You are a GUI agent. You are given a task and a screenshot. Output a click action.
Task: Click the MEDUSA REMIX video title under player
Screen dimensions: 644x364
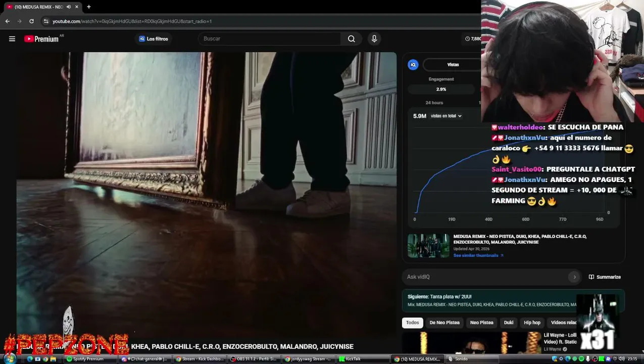185,347
